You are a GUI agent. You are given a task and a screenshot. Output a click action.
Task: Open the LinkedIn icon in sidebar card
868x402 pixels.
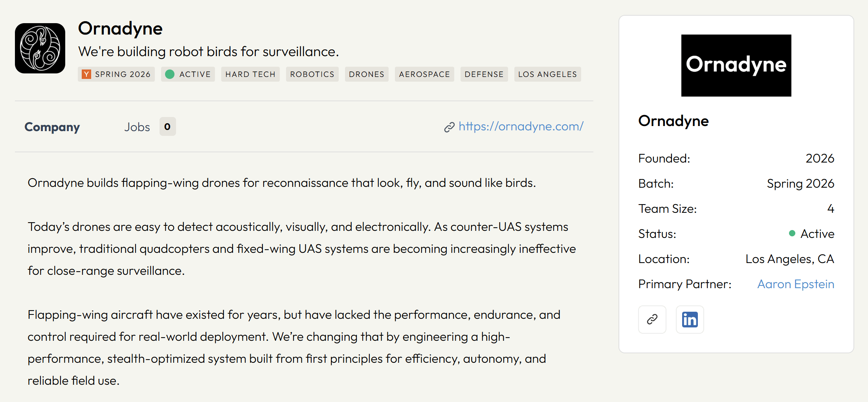690,320
